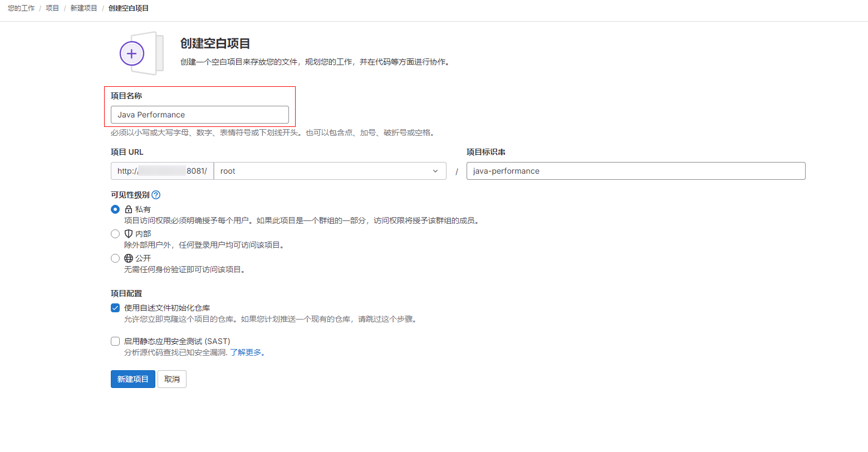
Task: Click the namespace dropdown chevron arrow
Action: [435, 171]
